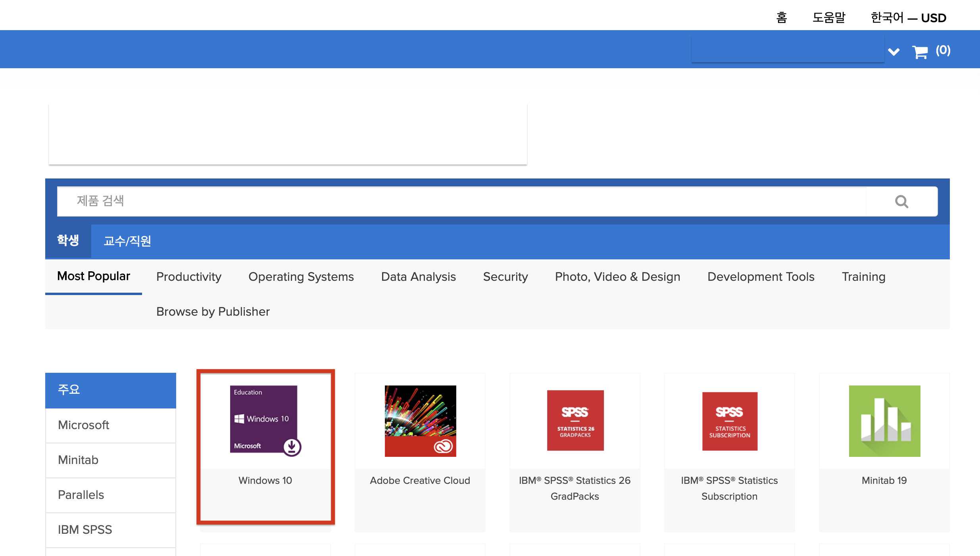Expand the account dropdown chevron
Screen dimensions: 980x556
(894, 52)
